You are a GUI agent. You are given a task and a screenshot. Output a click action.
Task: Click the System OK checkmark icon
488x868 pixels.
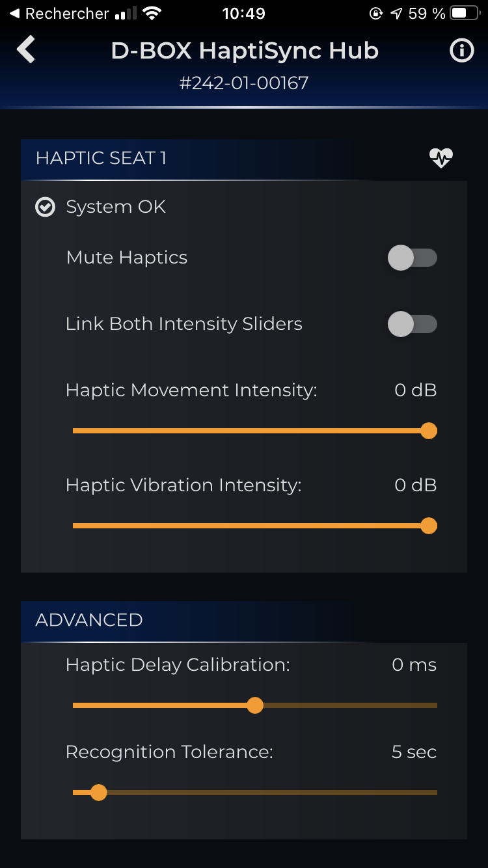pyautogui.click(x=45, y=207)
